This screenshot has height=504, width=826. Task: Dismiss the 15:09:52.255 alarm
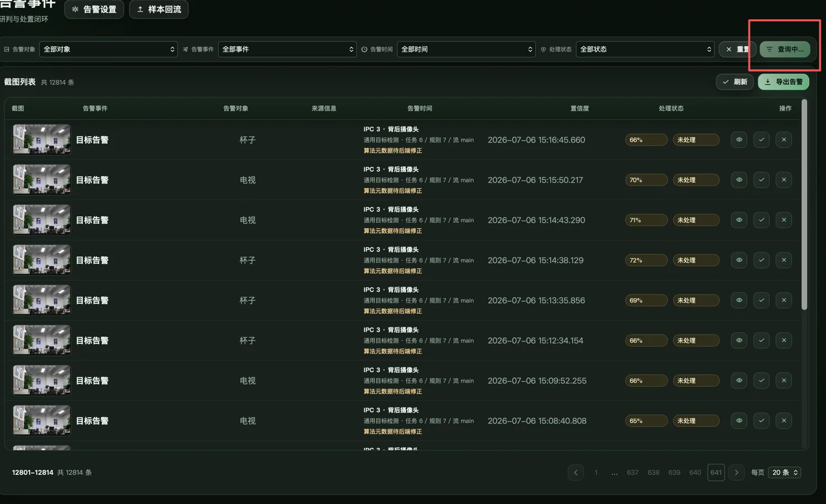(784, 381)
